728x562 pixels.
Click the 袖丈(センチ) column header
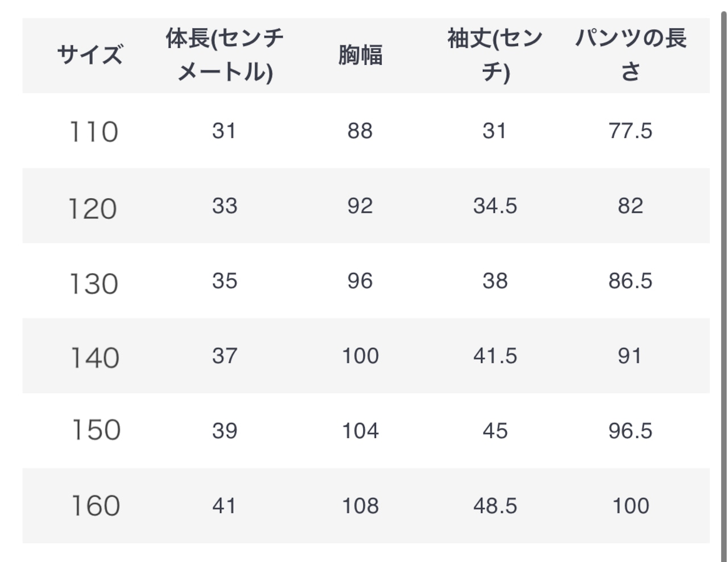click(495, 56)
